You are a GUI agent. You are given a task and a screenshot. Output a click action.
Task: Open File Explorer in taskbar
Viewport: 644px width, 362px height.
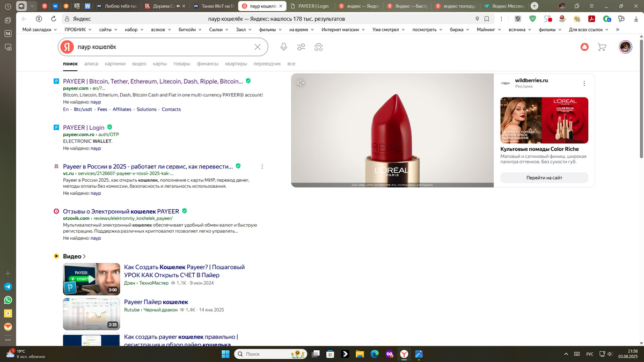coord(360,354)
